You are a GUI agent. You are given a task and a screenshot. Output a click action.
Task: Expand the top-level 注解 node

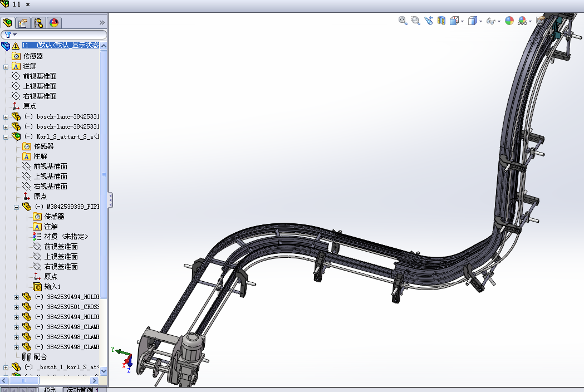(x=6, y=67)
